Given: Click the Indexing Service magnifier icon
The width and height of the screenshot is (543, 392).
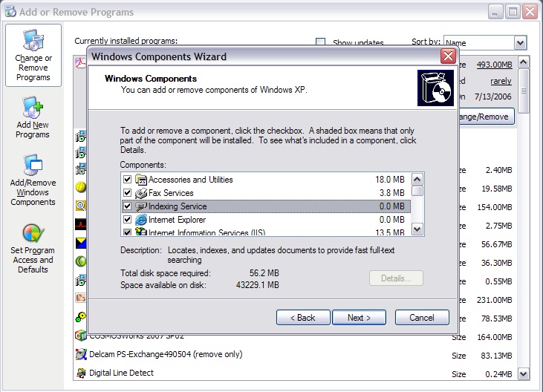Looking at the screenshot, I should click(x=141, y=206).
